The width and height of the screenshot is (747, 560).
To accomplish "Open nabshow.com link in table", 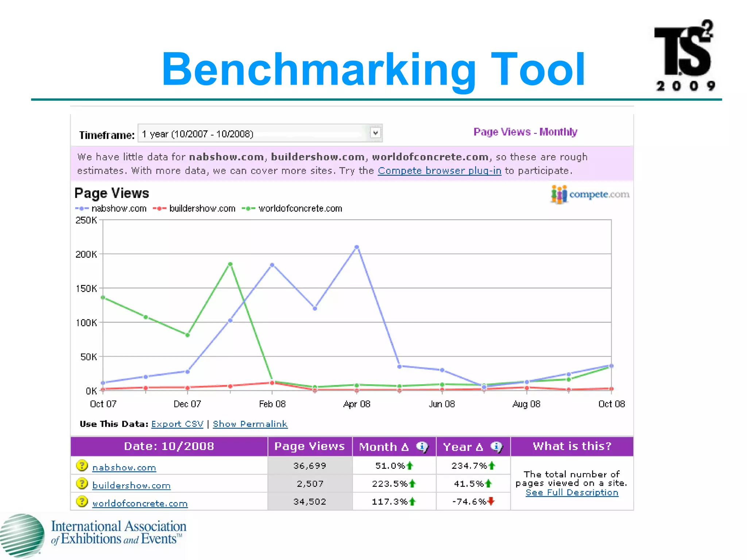I will (124, 467).
